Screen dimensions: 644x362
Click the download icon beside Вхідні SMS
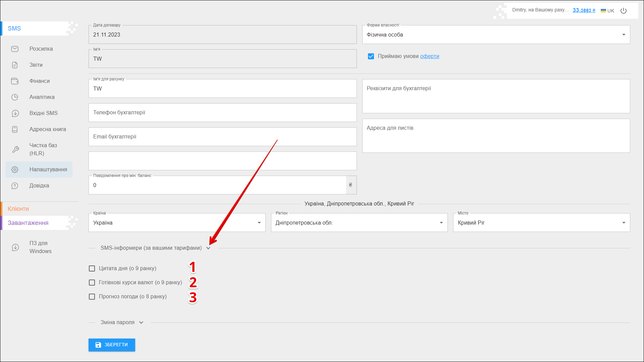[x=15, y=113]
